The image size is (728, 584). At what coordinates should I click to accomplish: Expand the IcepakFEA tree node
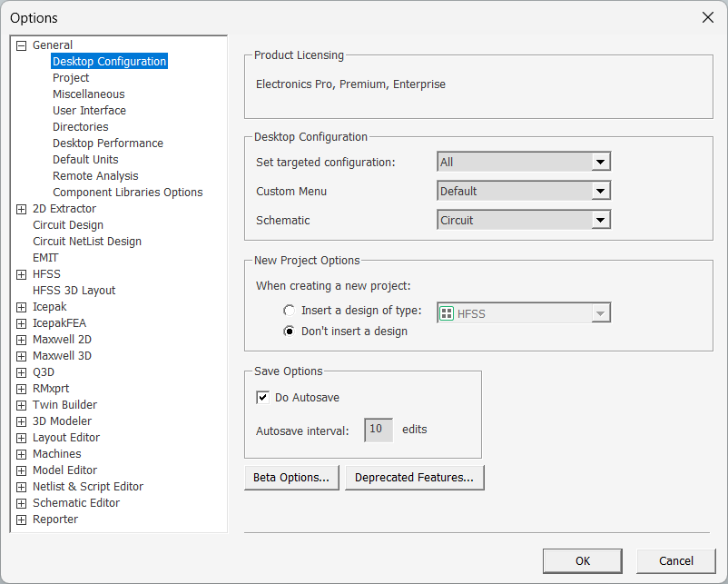(x=22, y=323)
